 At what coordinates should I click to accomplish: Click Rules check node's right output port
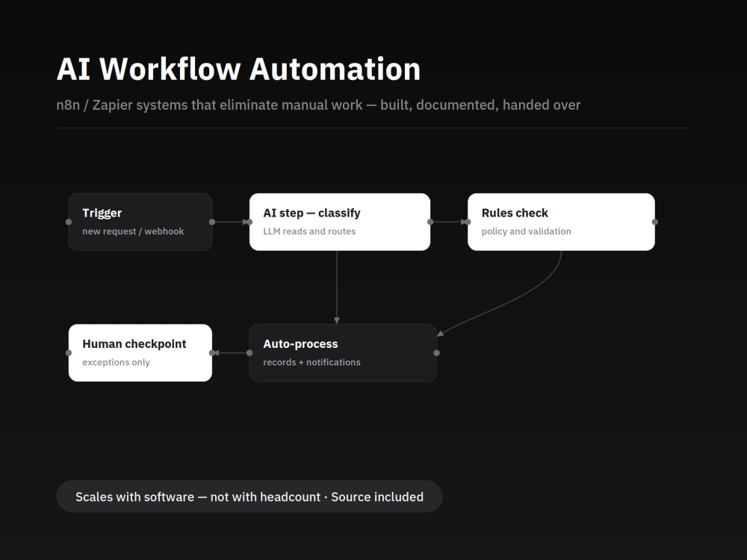pyautogui.click(x=655, y=222)
